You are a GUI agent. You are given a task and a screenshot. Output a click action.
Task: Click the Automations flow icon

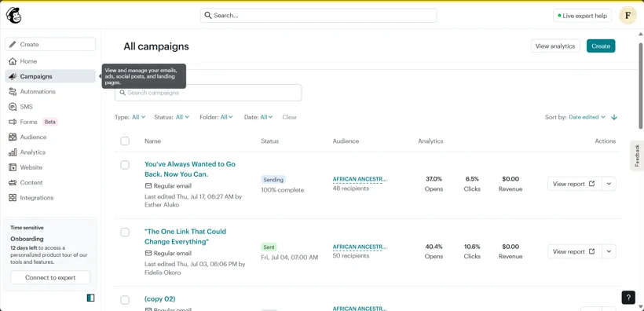13,92
